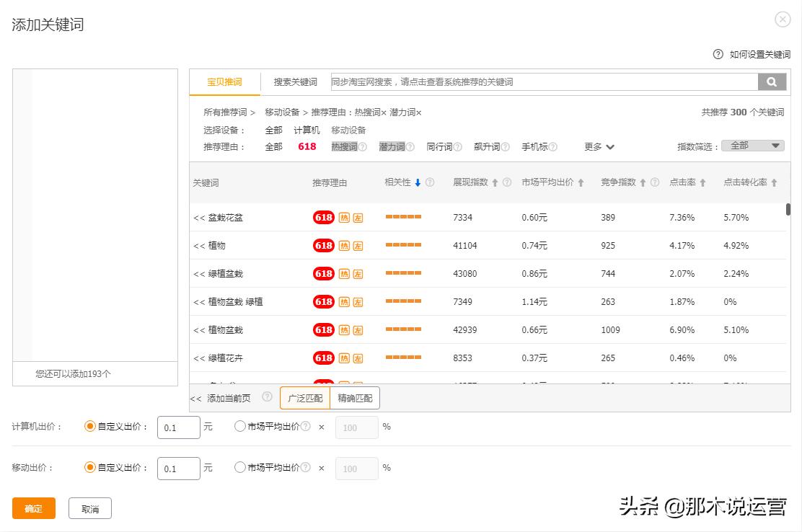Click the 取消 button

click(90, 508)
